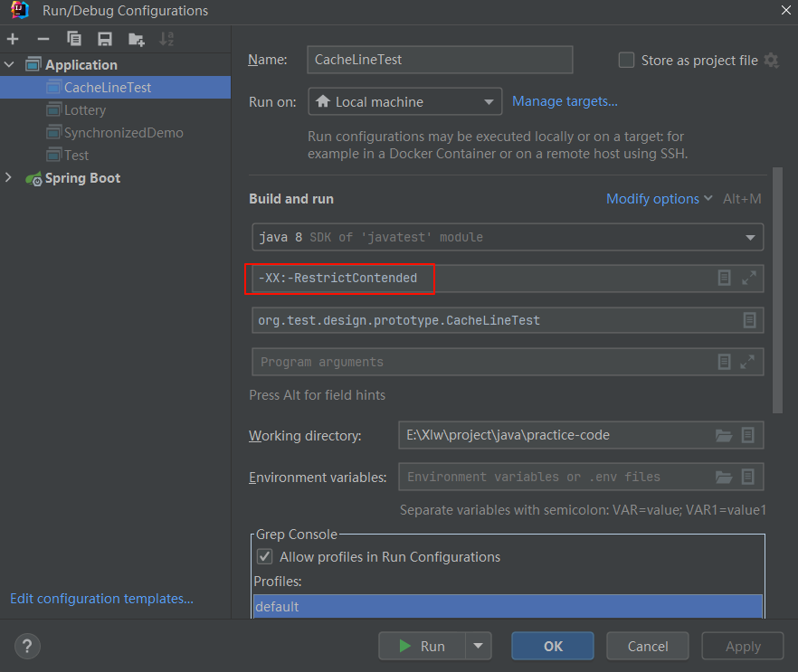Open the java 8 SDK dropdown

pyautogui.click(x=507, y=238)
